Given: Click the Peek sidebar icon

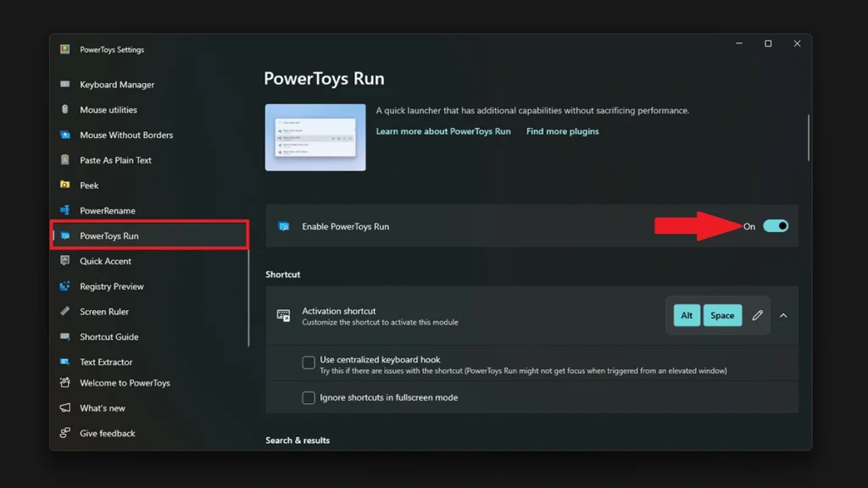Looking at the screenshot, I should (x=64, y=185).
